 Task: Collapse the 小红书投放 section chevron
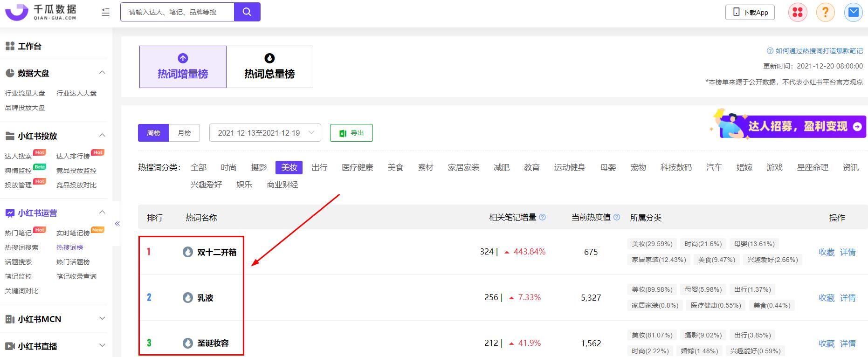(102, 136)
